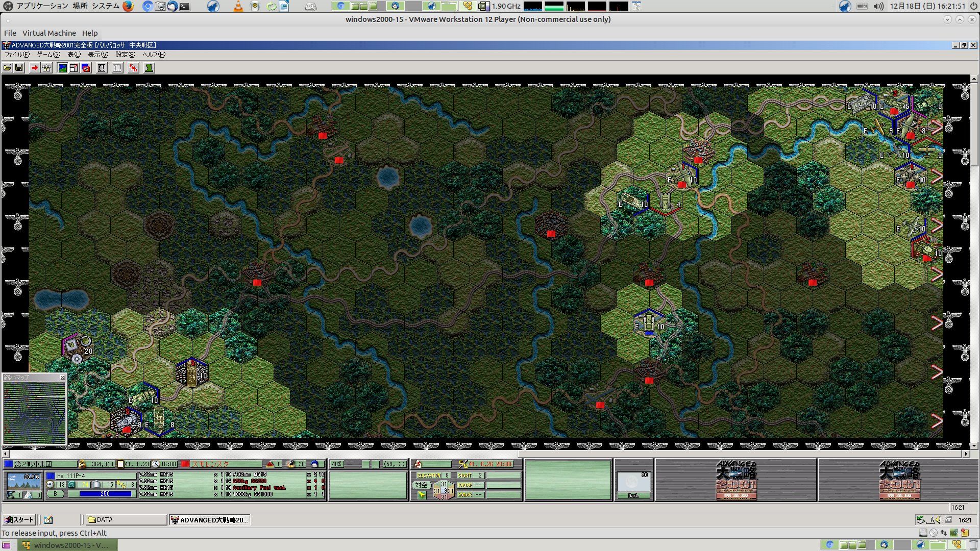
Task: Select ADVANCED大戦略 taskbar button
Action: tap(209, 520)
